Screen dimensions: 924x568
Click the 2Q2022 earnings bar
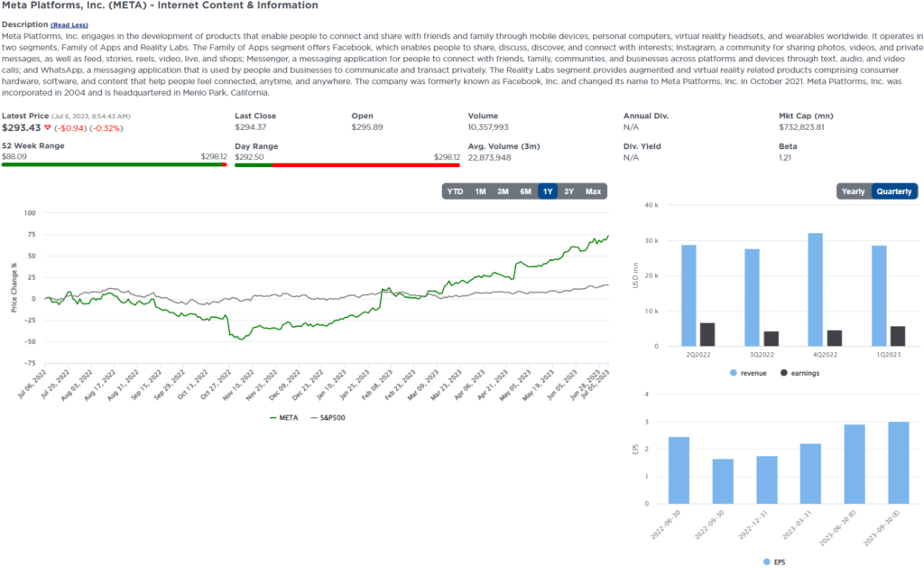click(x=707, y=334)
